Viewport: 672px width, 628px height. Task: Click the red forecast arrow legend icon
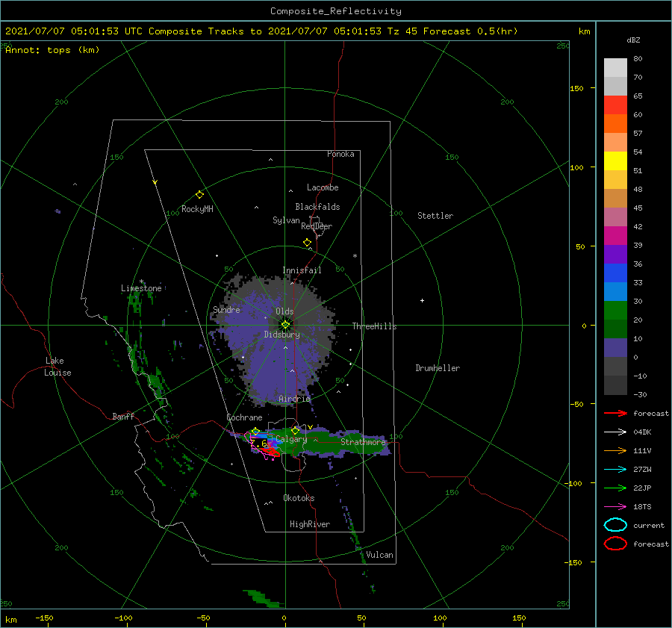pos(615,413)
